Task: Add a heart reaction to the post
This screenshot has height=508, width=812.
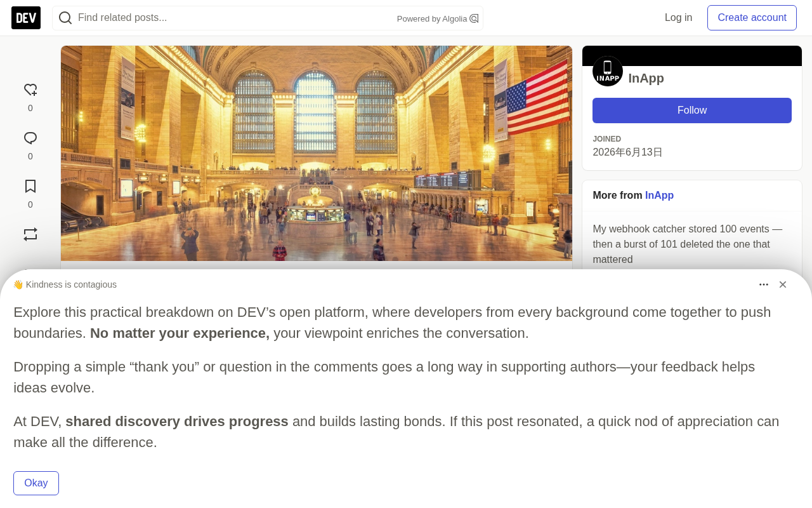Action: click(30, 90)
